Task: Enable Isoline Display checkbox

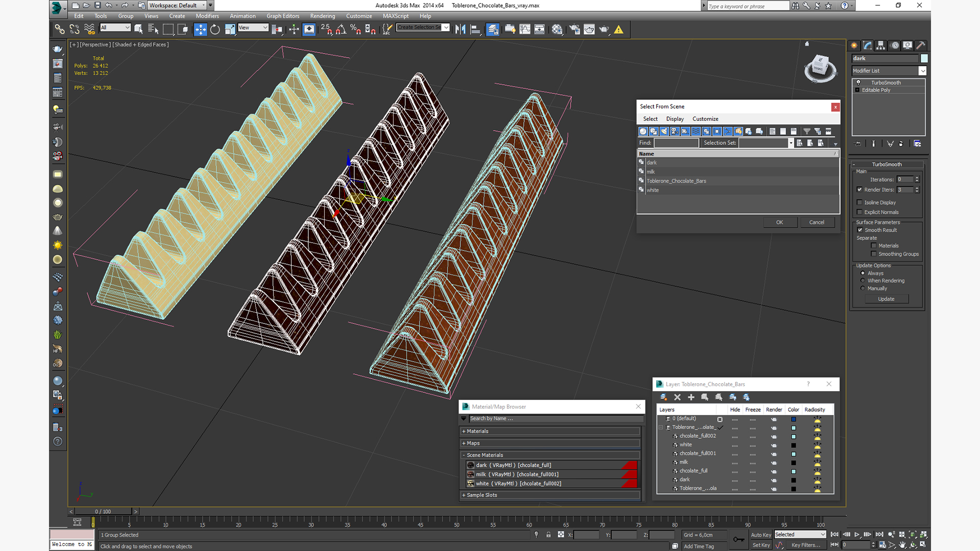Action: pos(860,203)
